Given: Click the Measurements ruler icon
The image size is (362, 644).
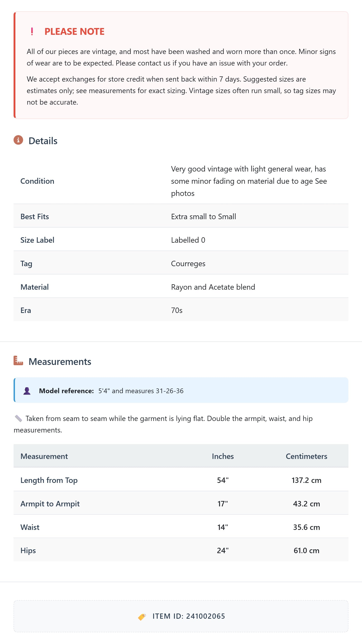Looking at the screenshot, I should pyautogui.click(x=18, y=361).
